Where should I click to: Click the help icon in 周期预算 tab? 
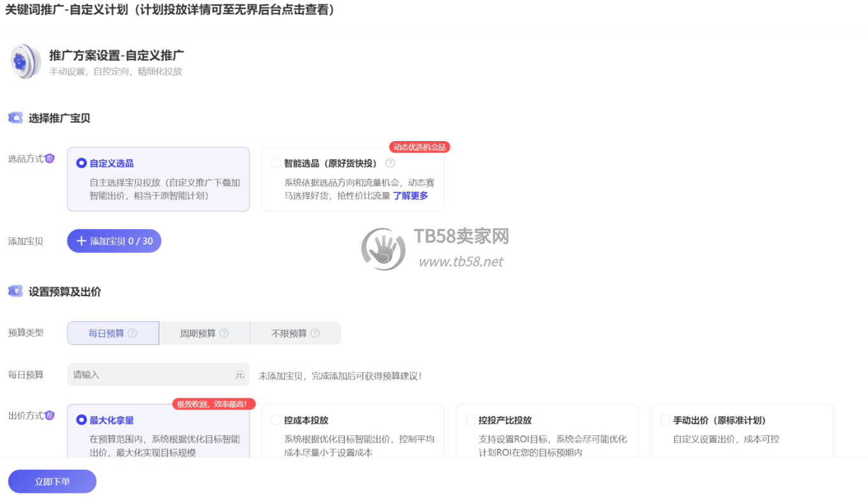[224, 333]
